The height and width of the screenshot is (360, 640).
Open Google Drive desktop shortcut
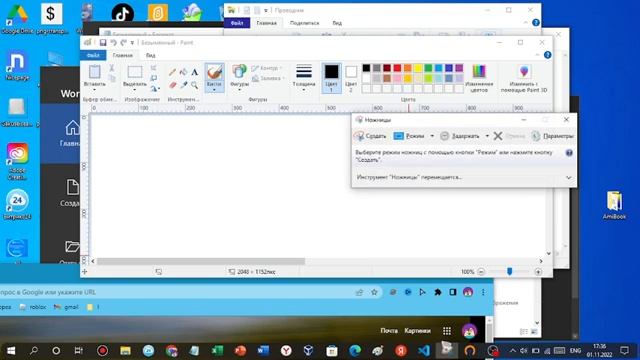tap(17, 18)
